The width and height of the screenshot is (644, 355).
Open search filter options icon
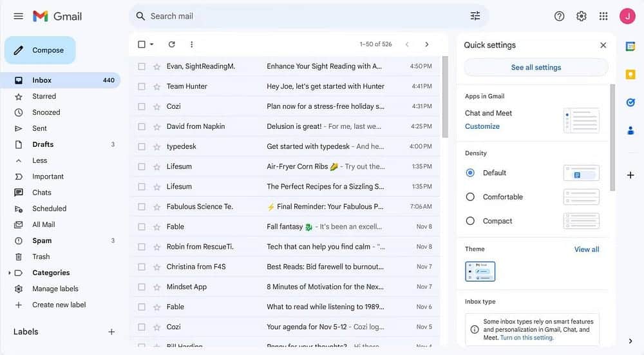[x=475, y=16]
